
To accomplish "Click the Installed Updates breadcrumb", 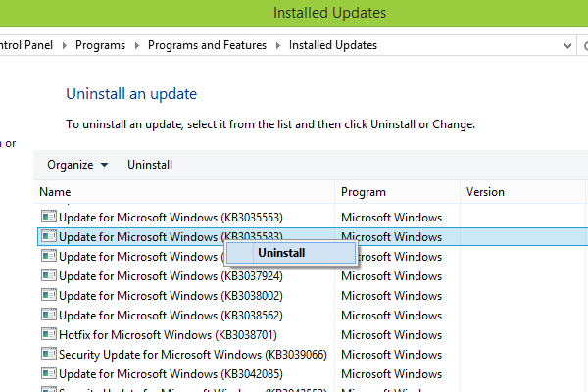I will point(333,45).
